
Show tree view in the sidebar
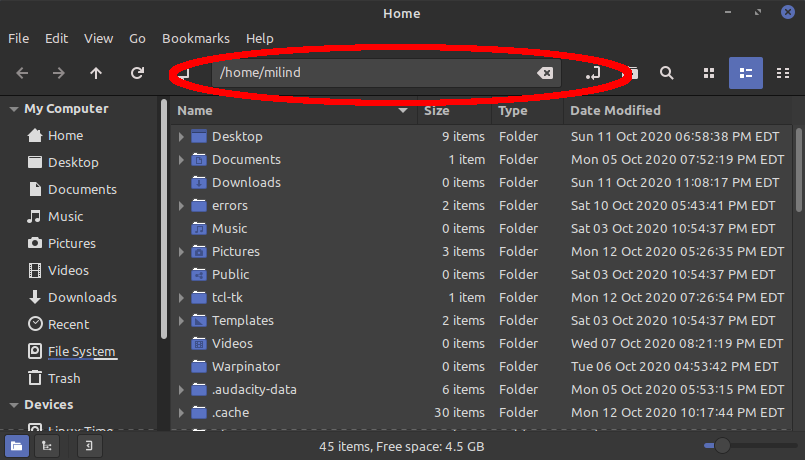[x=47, y=445]
